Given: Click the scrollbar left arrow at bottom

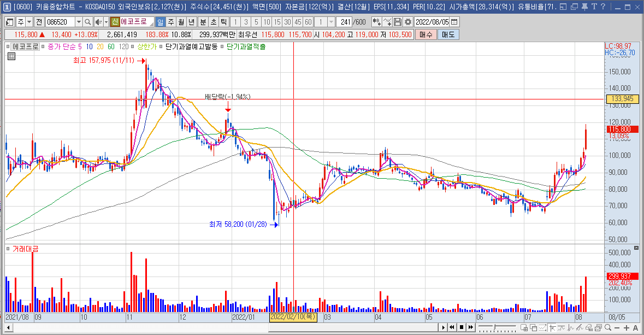Looking at the screenshot, I should [8, 327].
